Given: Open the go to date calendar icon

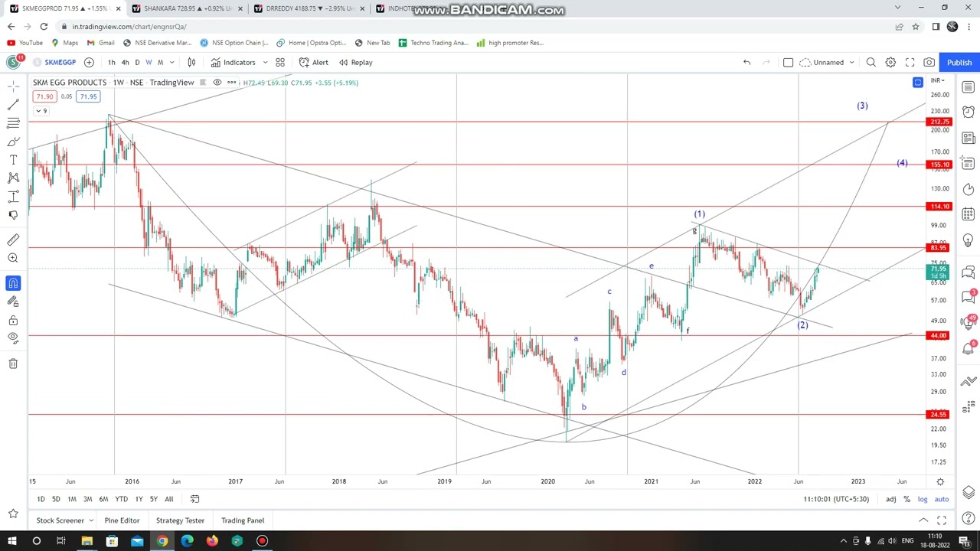Looking at the screenshot, I should [x=194, y=499].
